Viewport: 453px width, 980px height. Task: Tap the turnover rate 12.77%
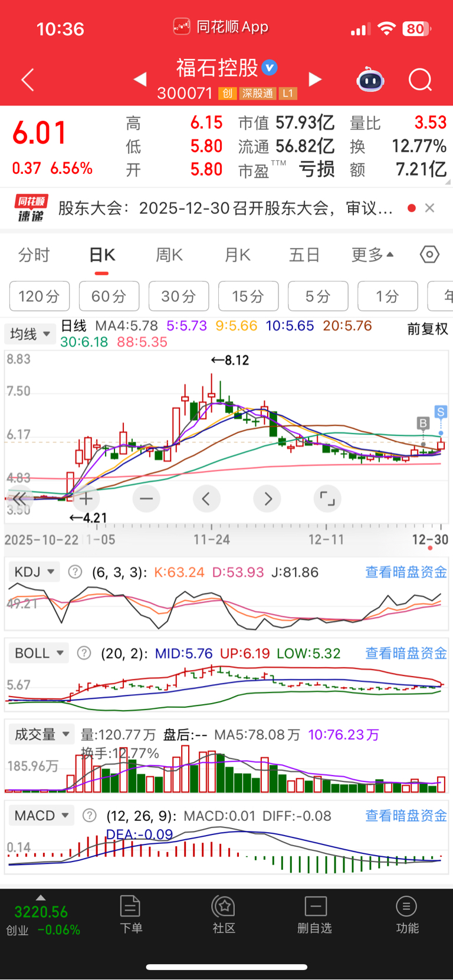[x=419, y=146]
